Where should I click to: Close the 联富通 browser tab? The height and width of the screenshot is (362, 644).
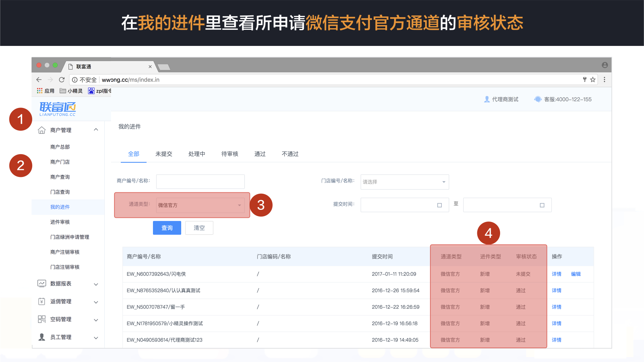(150, 67)
